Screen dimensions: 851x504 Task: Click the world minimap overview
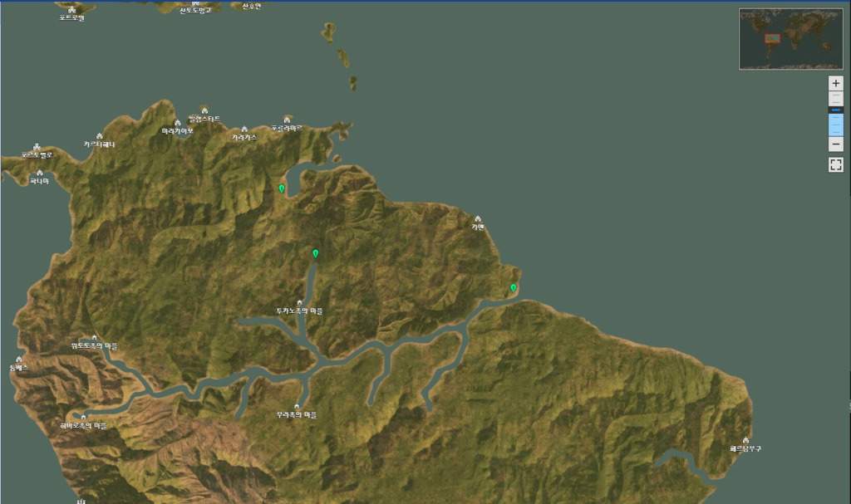[791, 39]
